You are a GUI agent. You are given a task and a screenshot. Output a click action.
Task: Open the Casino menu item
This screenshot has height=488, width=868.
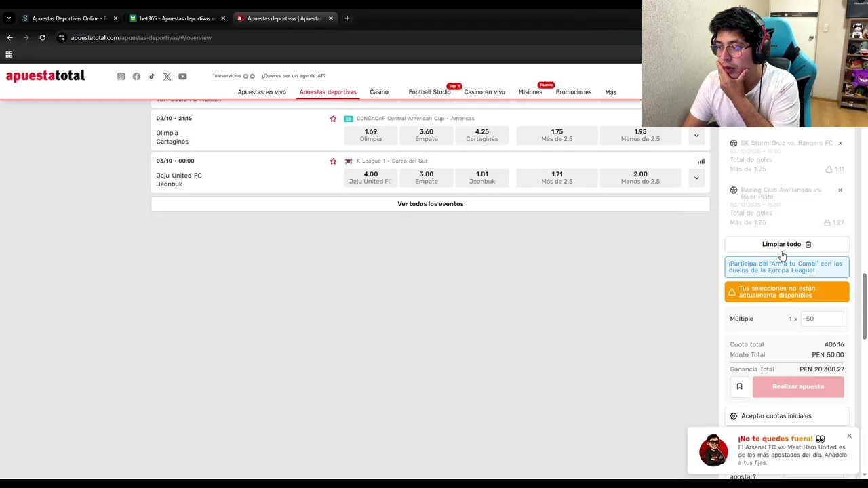click(x=379, y=92)
